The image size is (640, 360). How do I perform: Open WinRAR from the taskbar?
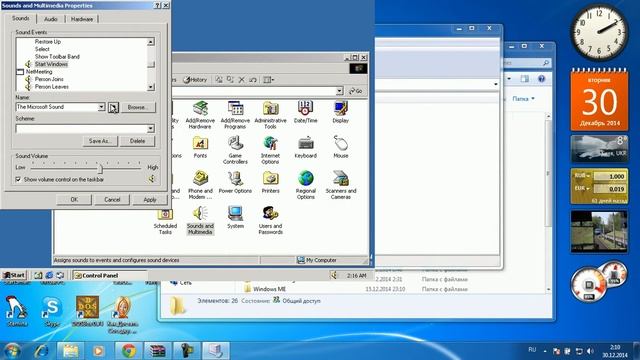157,351
